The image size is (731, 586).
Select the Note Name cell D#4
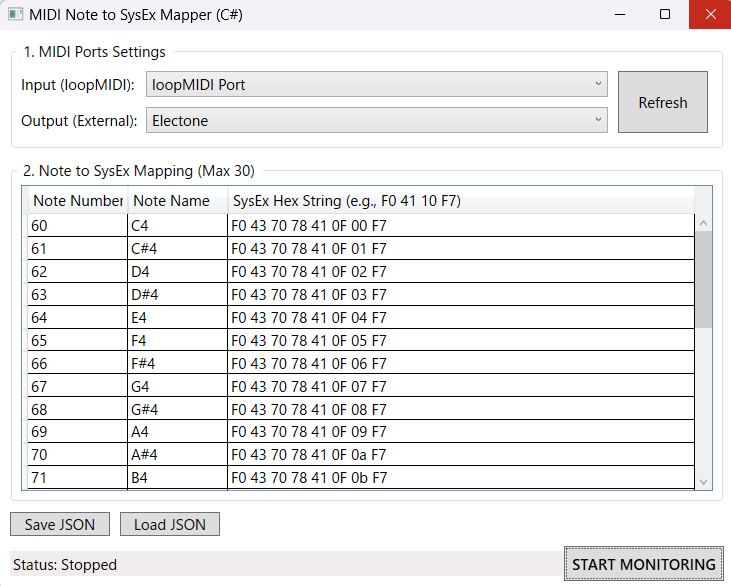(178, 294)
